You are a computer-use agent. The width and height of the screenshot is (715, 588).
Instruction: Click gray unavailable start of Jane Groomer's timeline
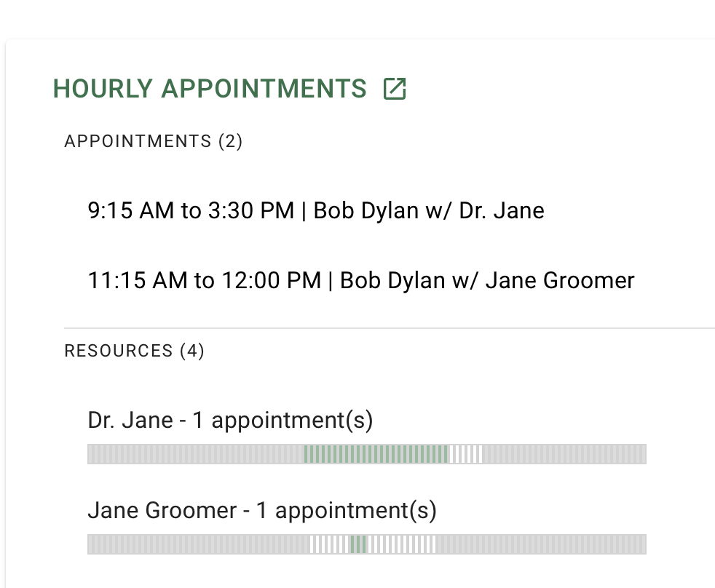(198, 544)
